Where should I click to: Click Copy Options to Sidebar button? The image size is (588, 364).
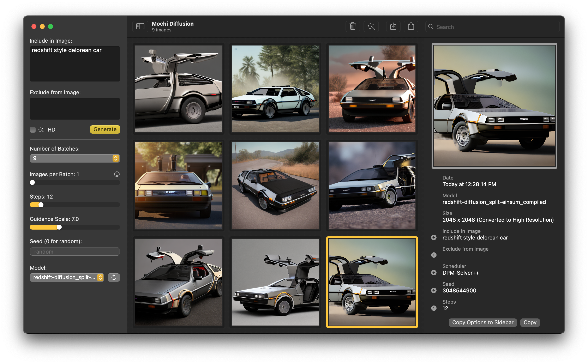482,322
